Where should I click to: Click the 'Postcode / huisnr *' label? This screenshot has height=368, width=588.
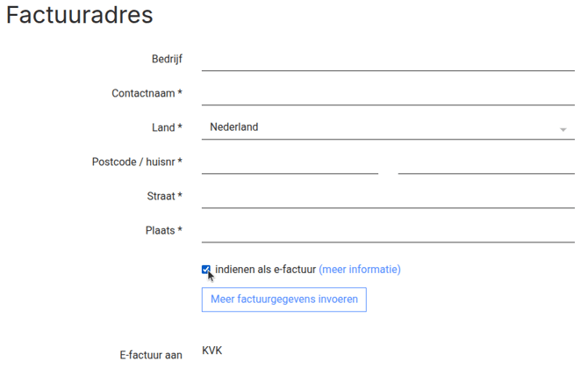coord(137,162)
